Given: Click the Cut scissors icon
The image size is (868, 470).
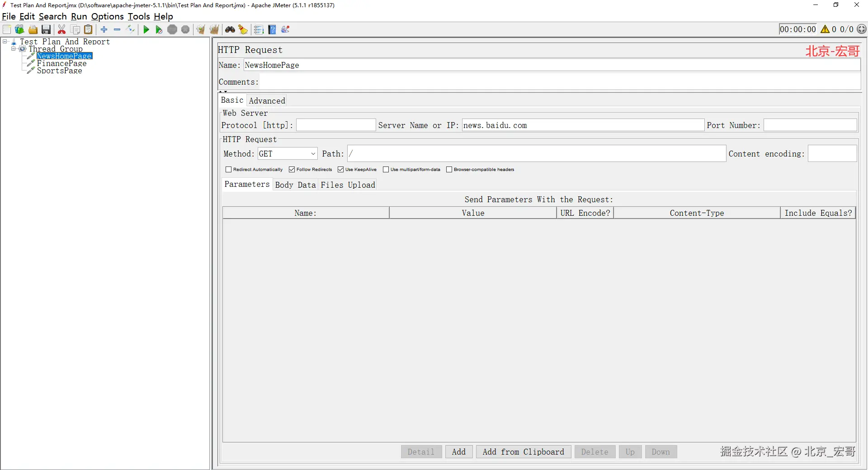Looking at the screenshot, I should click(x=62, y=29).
